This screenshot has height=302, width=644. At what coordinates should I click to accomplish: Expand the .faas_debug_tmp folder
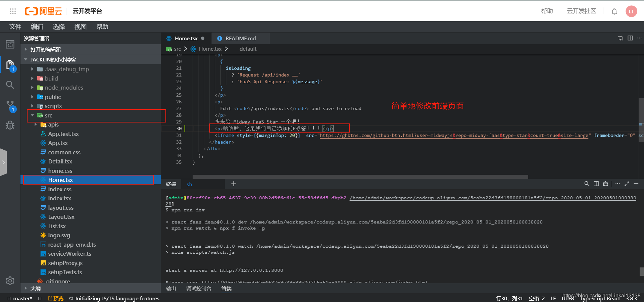click(x=32, y=69)
